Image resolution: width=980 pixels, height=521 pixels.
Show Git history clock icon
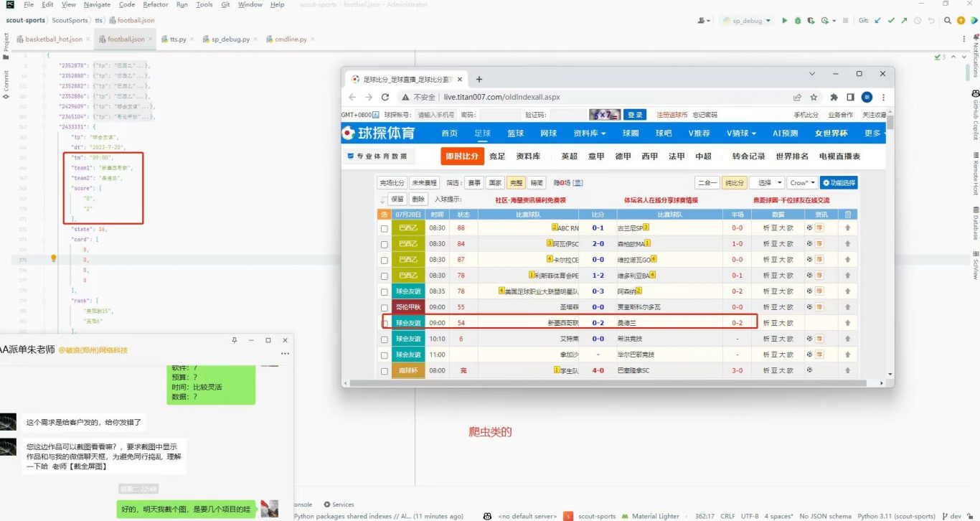(918, 21)
